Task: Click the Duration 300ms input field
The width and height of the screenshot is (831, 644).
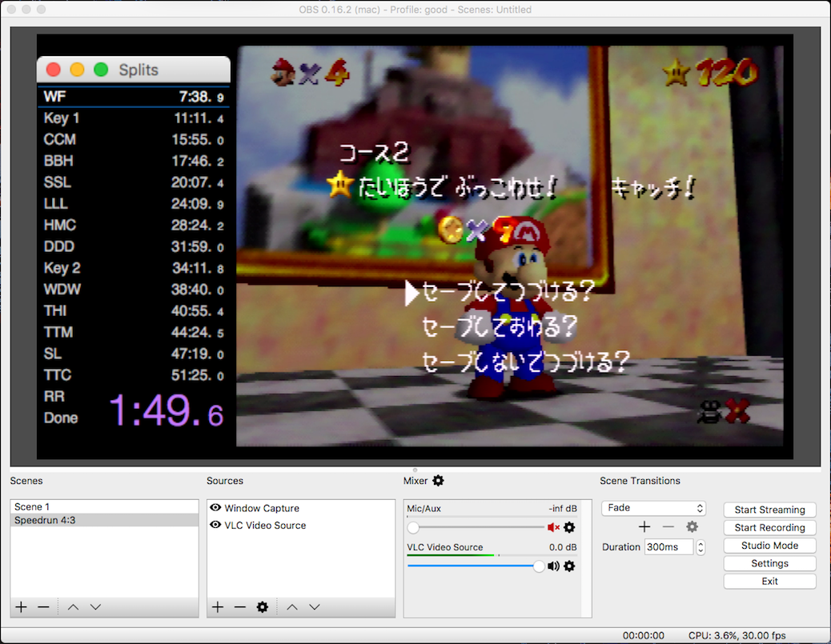Action: coord(668,547)
